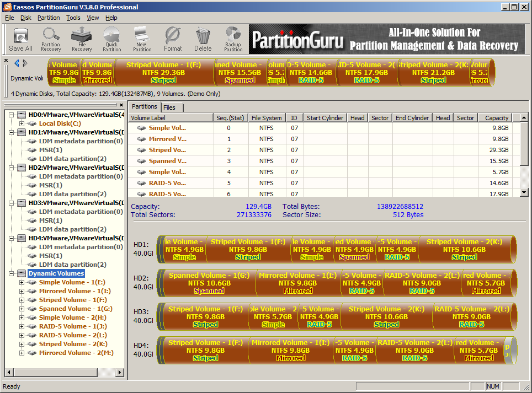
Task: Sort by Start Cylinder column header
Action: tap(325, 118)
